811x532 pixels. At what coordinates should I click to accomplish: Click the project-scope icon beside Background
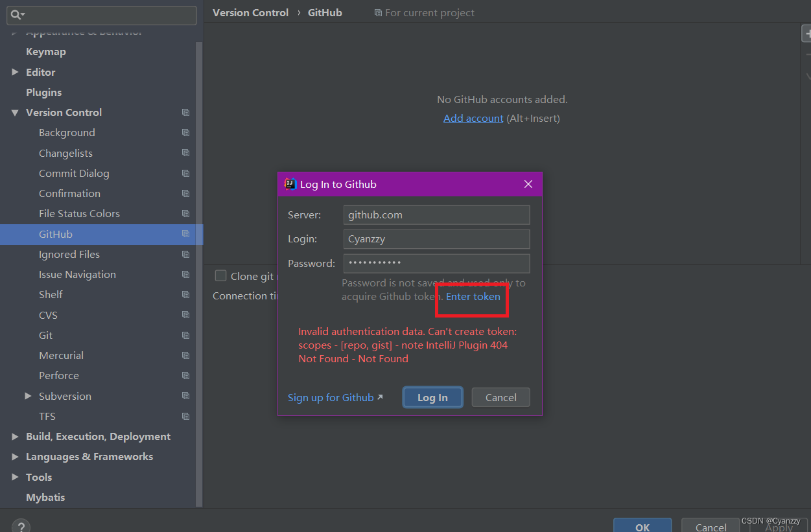pyautogui.click(x=185, y=133)
